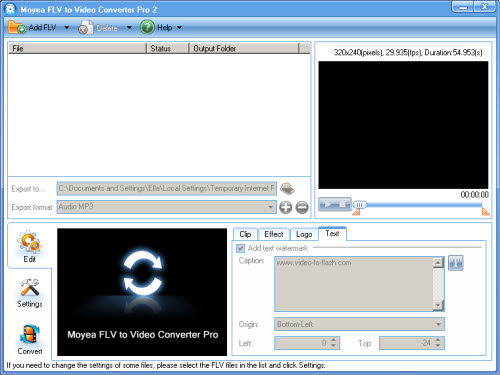
Task: Click the Delete film reel icon
Action: coord(86,28)
